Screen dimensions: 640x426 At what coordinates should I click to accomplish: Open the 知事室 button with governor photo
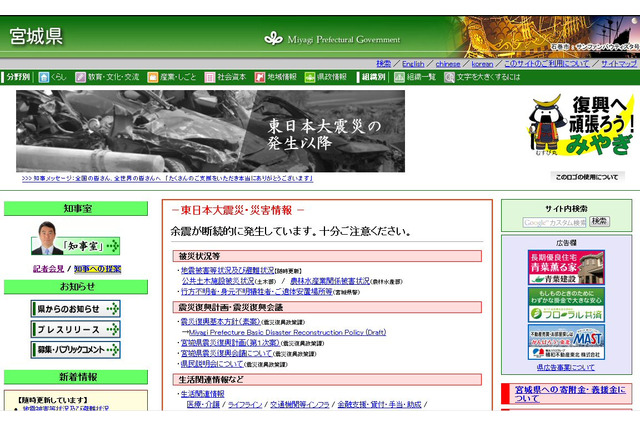coord(76,238)
